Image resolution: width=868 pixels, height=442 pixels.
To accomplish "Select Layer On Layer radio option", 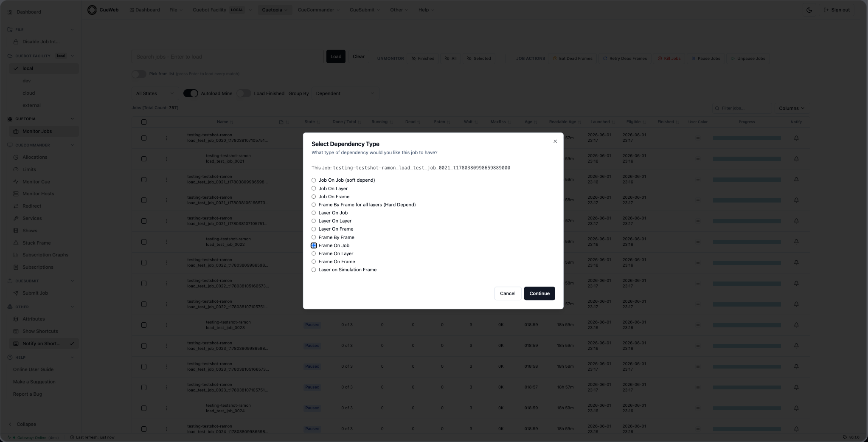I will 314,221.
